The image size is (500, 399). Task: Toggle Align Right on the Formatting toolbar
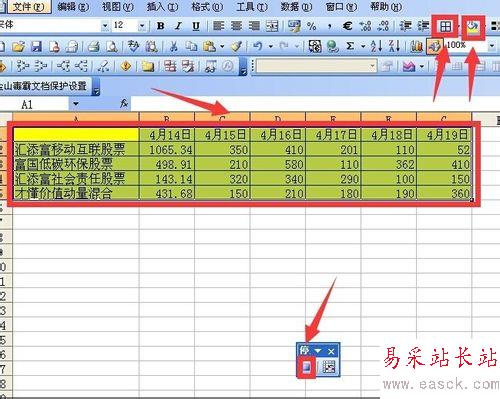tap(254, 26)
